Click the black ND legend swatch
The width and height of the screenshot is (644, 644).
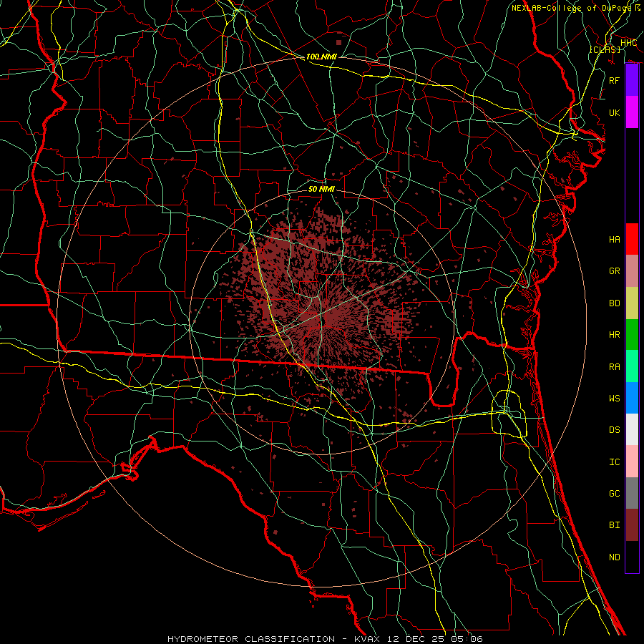click(632, 557)
